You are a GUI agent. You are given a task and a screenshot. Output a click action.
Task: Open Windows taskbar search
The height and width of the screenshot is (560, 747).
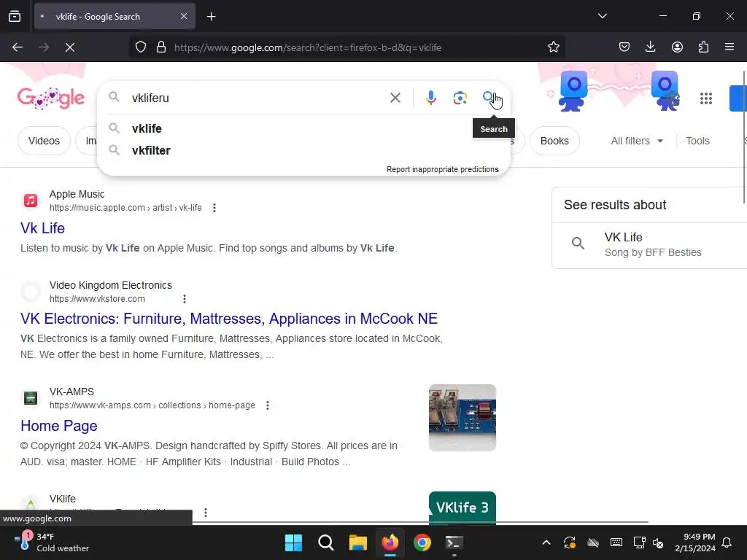[x=326, y=542]
